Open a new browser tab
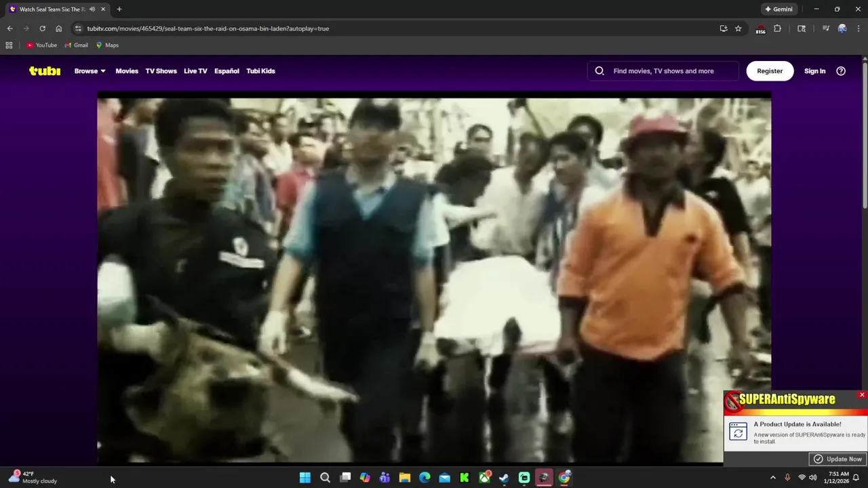The width and height of the screenshot is (868, 488). [x=119, y=9]
